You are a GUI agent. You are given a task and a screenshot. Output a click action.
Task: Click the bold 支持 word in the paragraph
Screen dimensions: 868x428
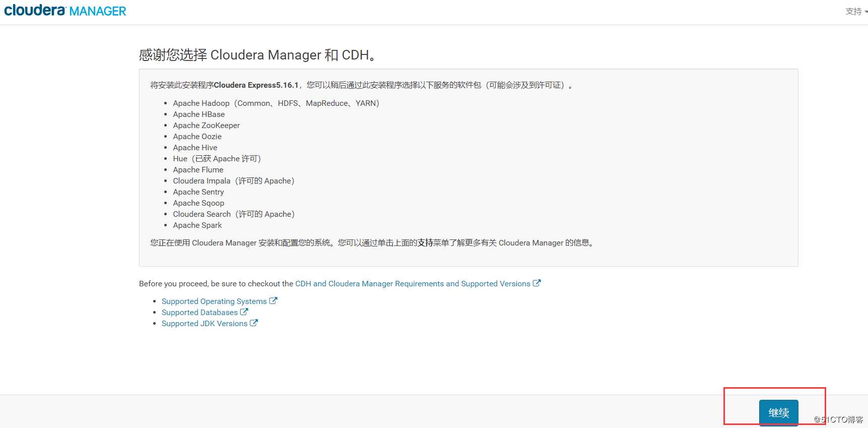click(x=425, y=242)
